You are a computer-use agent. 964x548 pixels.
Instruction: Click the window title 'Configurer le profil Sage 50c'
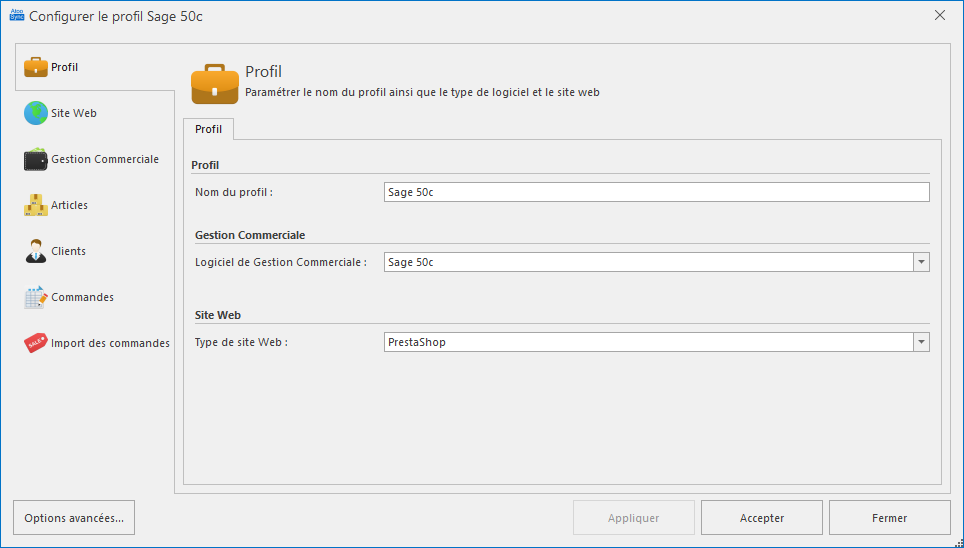(116, 16)
